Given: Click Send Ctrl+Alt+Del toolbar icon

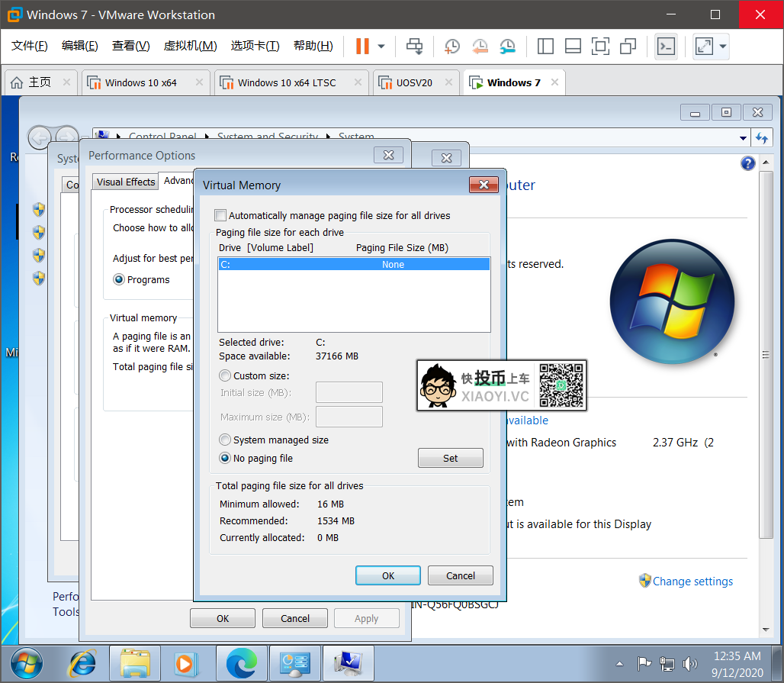Looking at the screenshot, I should [414, 46].
